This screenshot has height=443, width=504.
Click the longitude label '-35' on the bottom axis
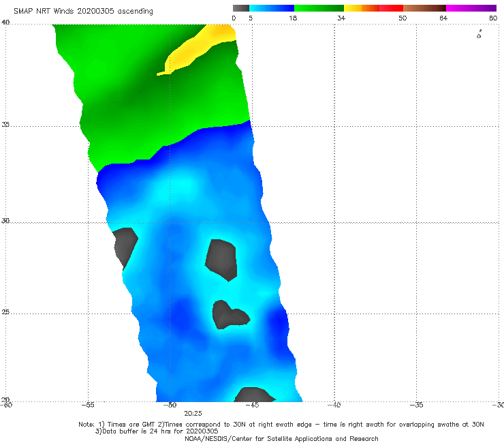(x=416, y=405)
